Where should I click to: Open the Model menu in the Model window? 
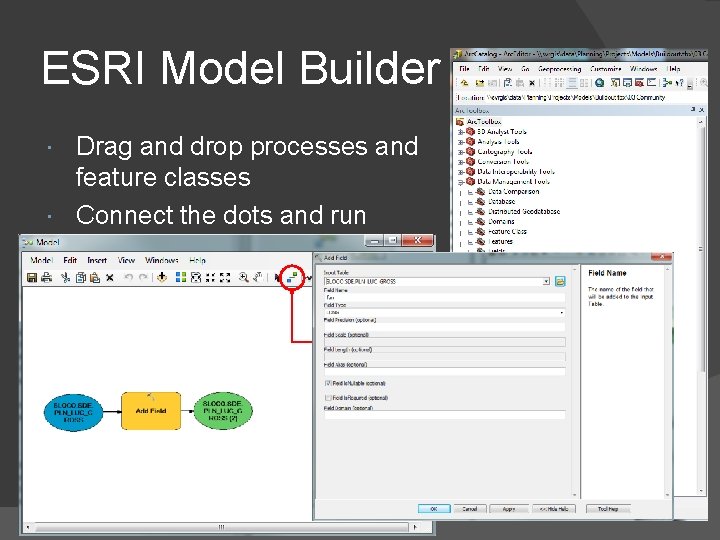coord(42,260)
